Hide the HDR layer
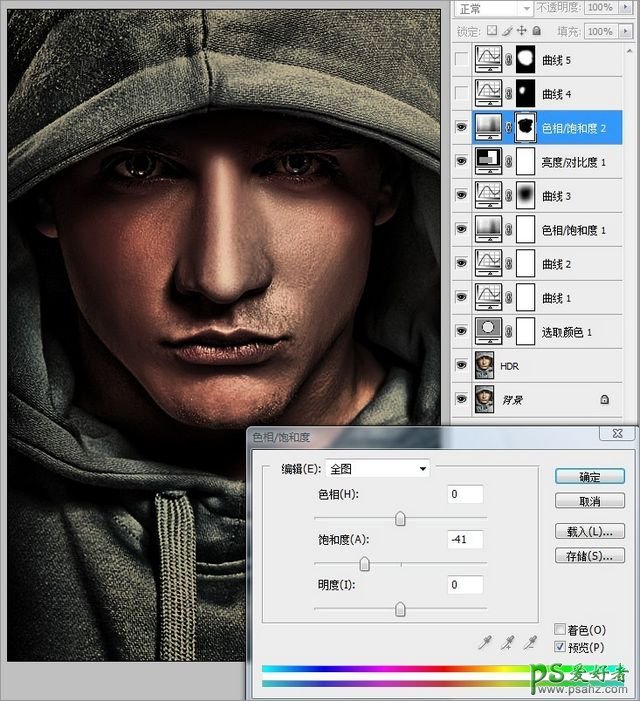 tap(460, 366)
